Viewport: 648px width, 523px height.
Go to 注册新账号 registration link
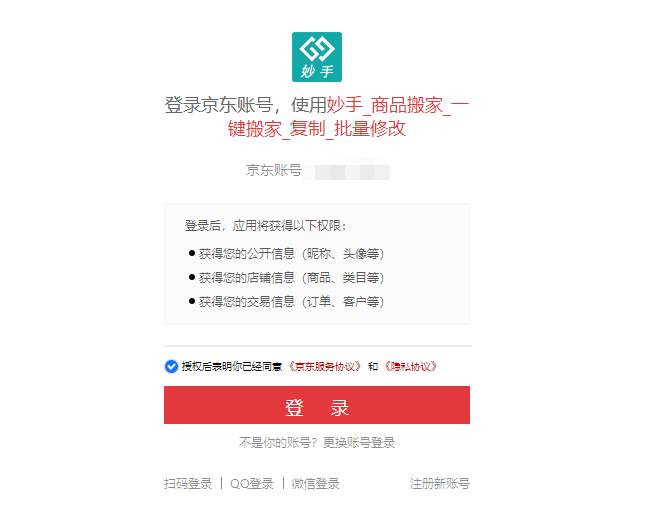coord(439,484)
